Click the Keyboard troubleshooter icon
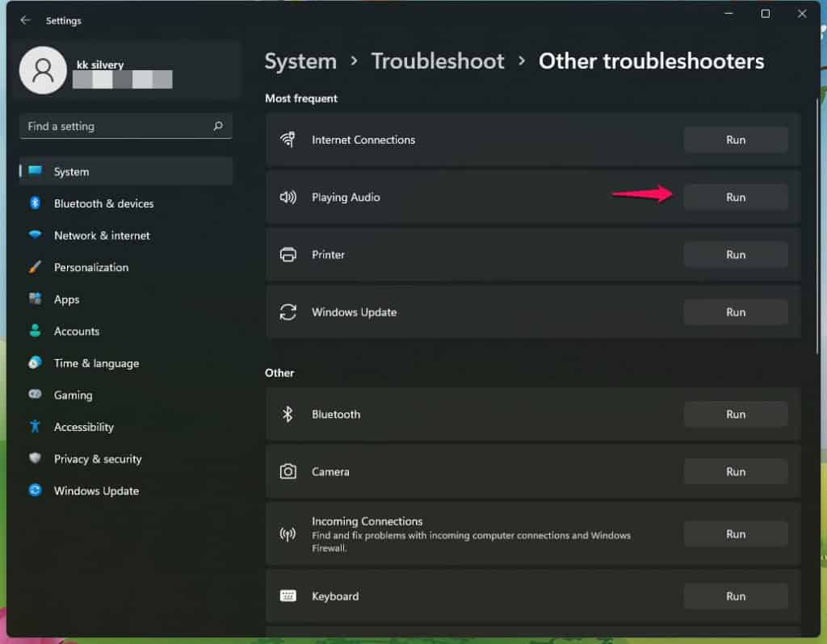827x644 pixels. point(288,596)
